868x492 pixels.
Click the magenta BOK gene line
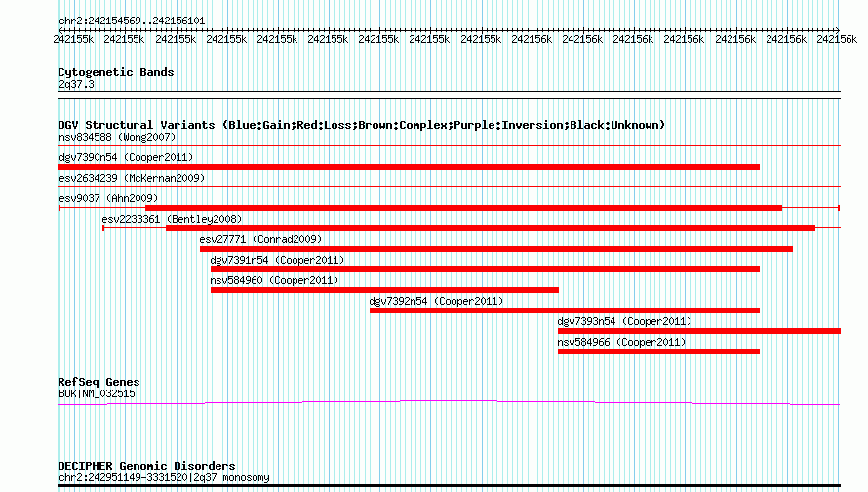pos(449,402)
